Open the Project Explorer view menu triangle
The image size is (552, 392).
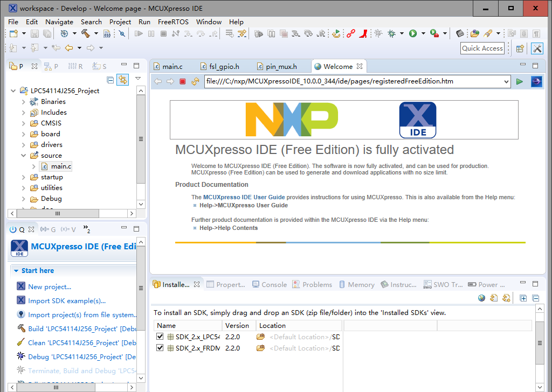click(138, 79)
